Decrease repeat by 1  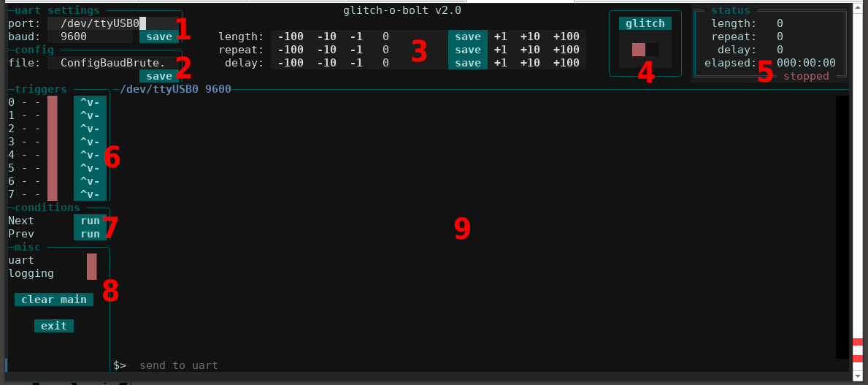click(x=356, y=50)
